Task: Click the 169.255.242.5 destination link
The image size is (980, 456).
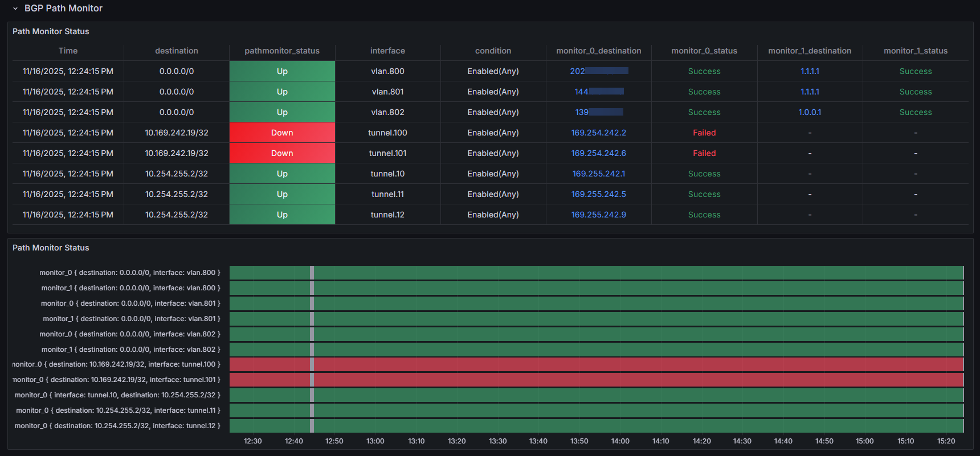Action: coord(598,194)
